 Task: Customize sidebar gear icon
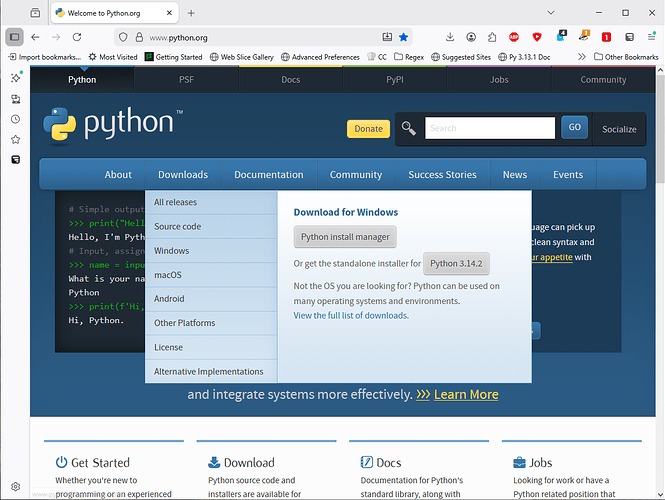point(16,486)
